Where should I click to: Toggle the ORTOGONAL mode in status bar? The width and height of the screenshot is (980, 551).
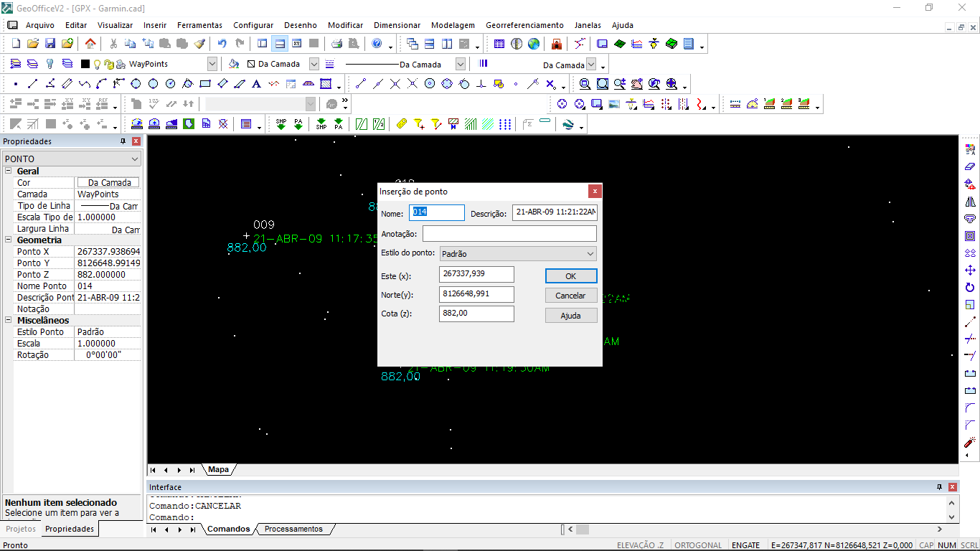[698, 545]
